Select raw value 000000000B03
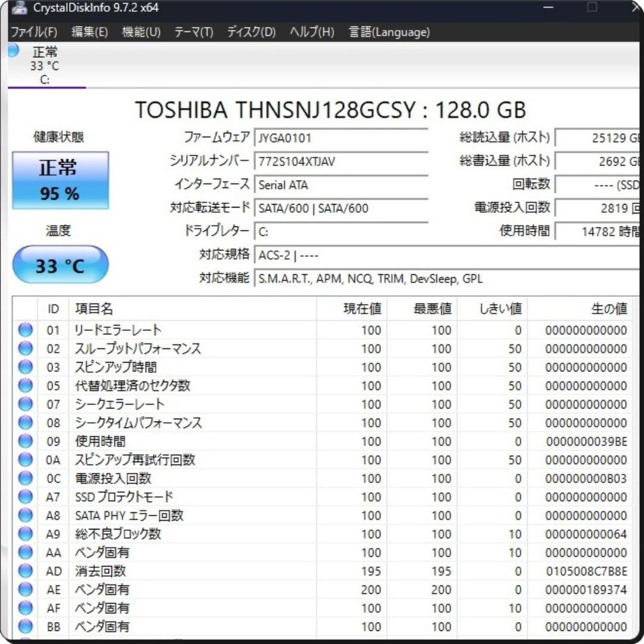The height and width of the screenshot is (644, 644). point(587,478)
